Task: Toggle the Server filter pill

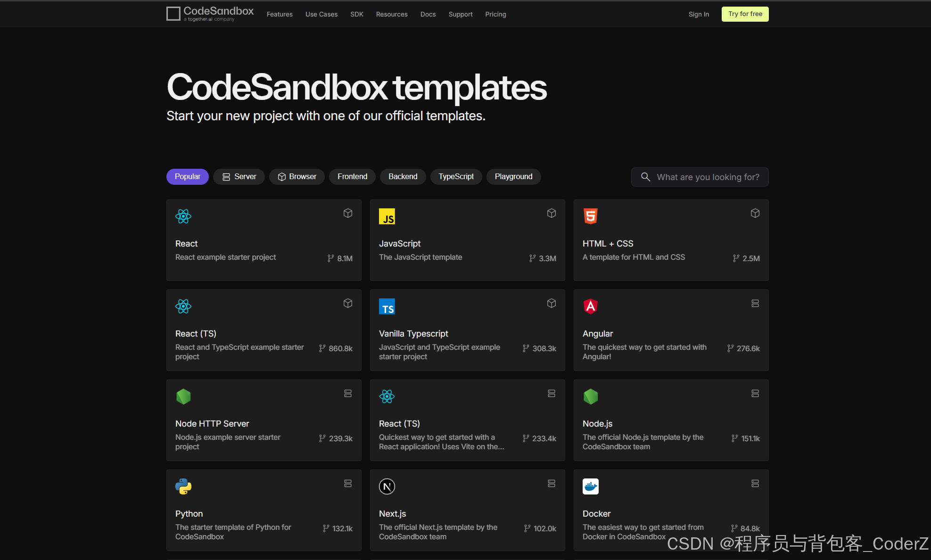Action: pos(239,177)
